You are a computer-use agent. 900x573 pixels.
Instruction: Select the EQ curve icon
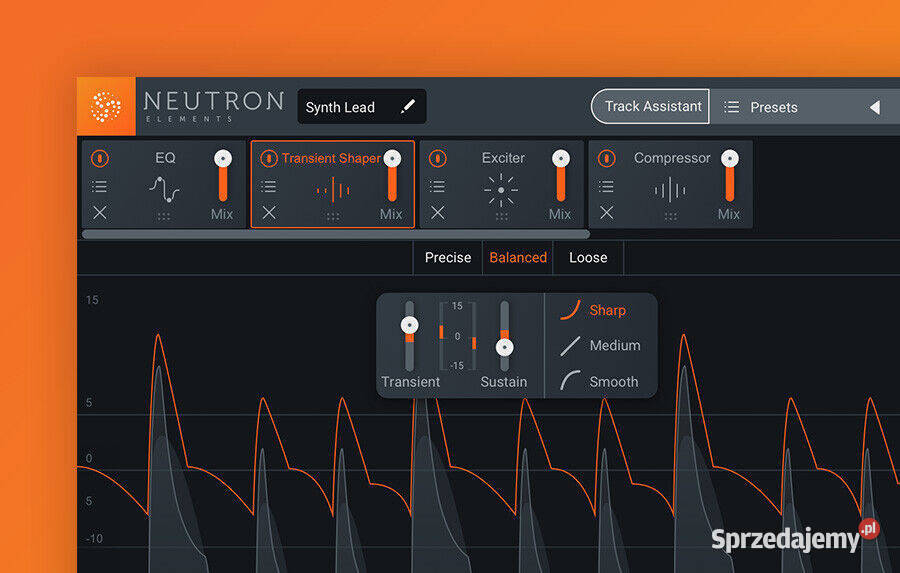pyautogui.click(x=164, y=189)
